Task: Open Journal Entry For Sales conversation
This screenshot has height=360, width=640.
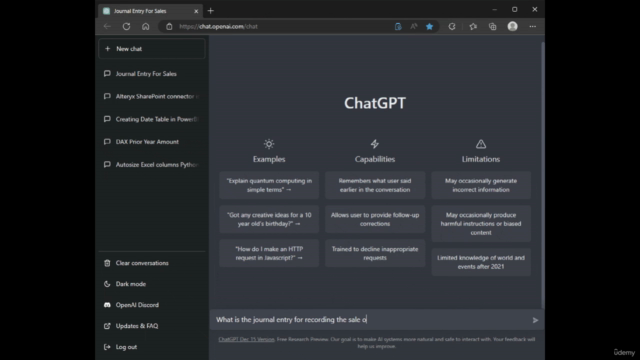Action: [152, 74]
